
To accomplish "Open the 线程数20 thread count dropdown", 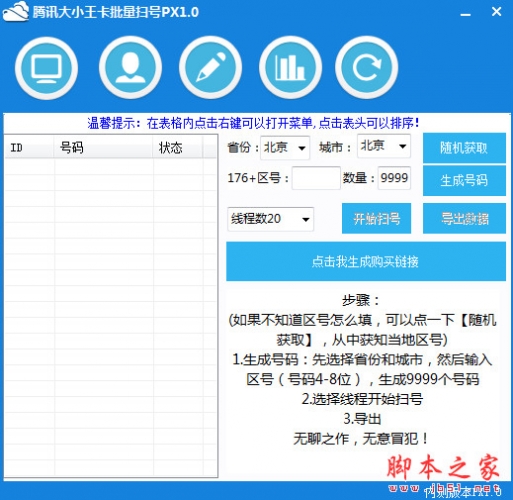I will coord(270,219).
